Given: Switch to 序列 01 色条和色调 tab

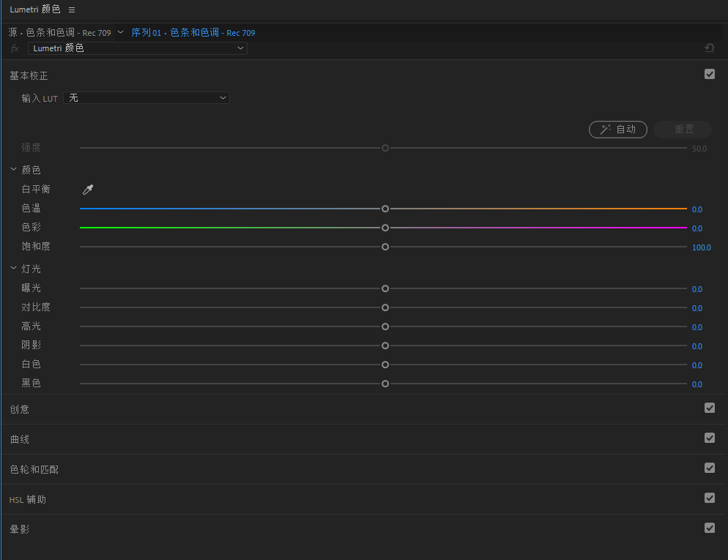Looking at the screenshot, I should [x=176, y=33].
